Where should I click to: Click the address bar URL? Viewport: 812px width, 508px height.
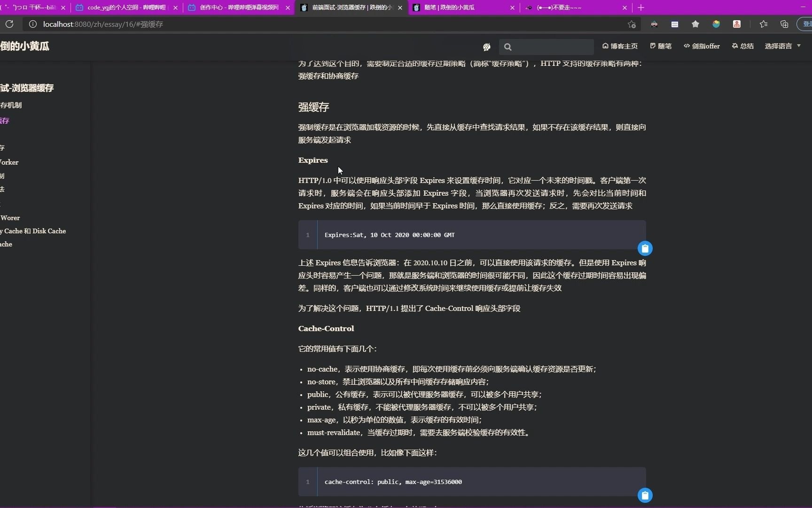tap(103, 24)
